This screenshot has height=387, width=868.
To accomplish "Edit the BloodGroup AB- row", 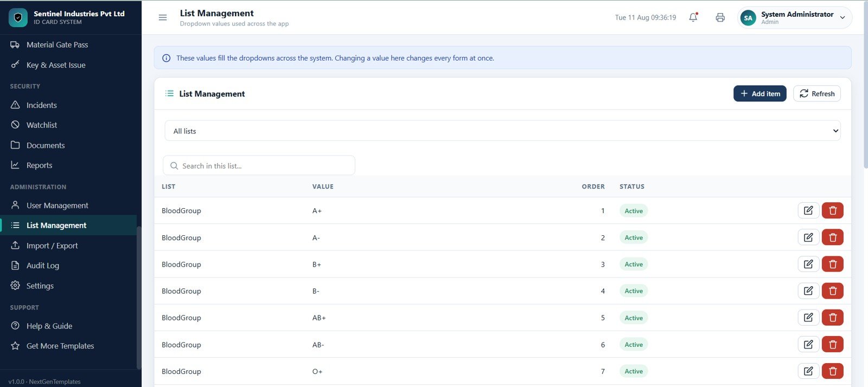I will 808,344.
